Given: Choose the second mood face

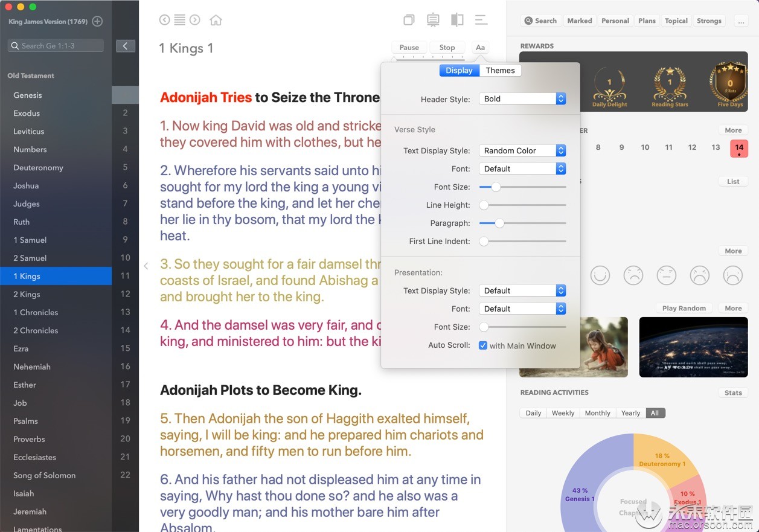Looking at the screenshot, I should pos(633,275).
